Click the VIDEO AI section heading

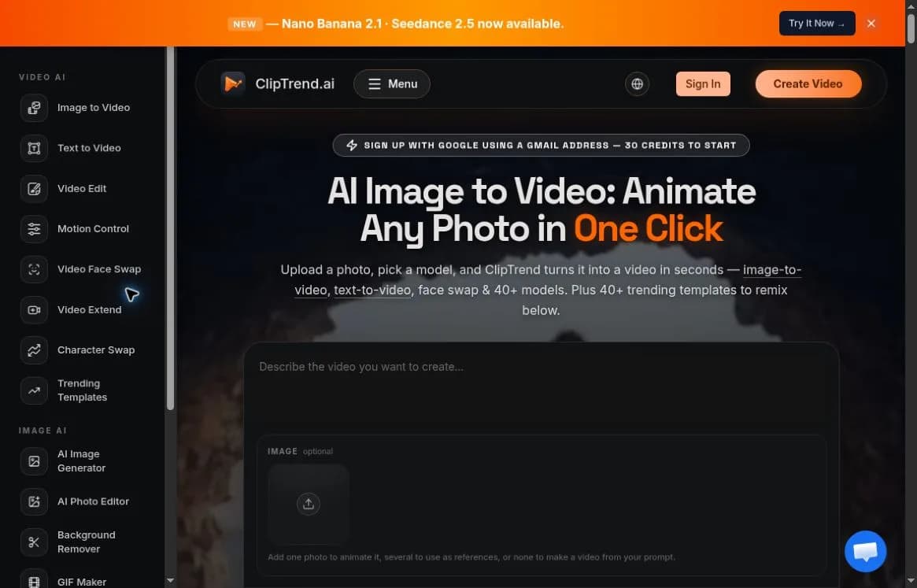pyautogui.click(x=42, y=77)
